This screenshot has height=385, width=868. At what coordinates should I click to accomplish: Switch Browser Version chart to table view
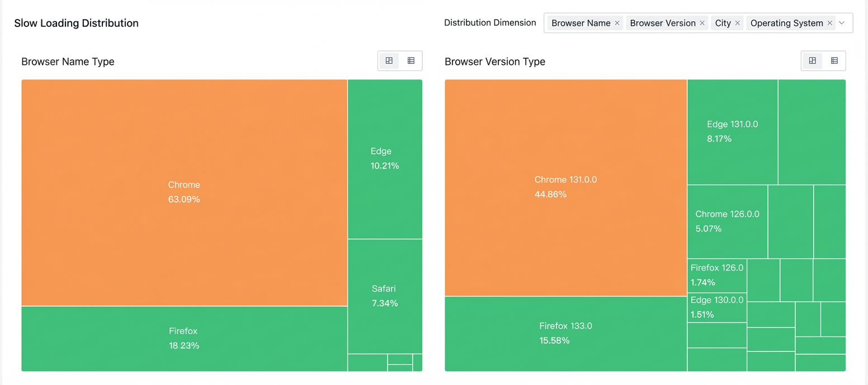[x=834, y=60]
